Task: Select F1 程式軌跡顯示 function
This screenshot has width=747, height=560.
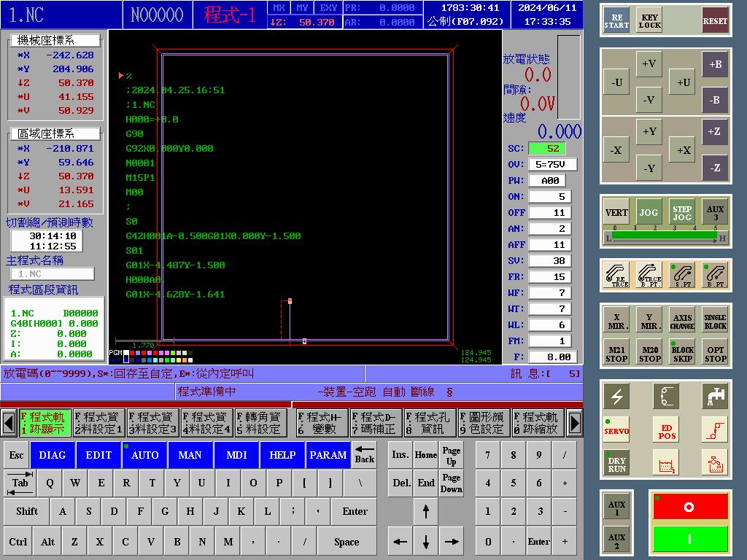Action: (x=44, y=423)
